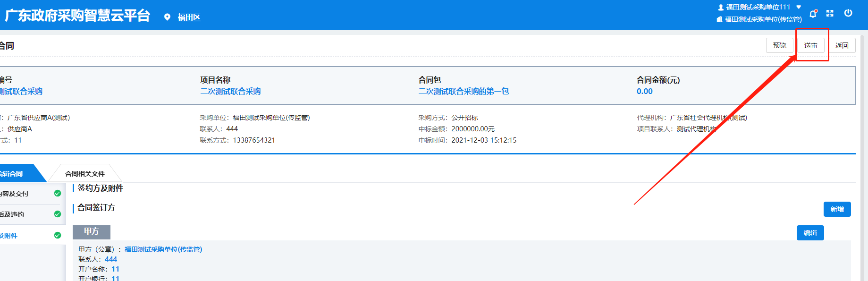The height and width of the screenshot is (281, 868).
Task: Expand the user account dropdown arrow
Action: 799,7
